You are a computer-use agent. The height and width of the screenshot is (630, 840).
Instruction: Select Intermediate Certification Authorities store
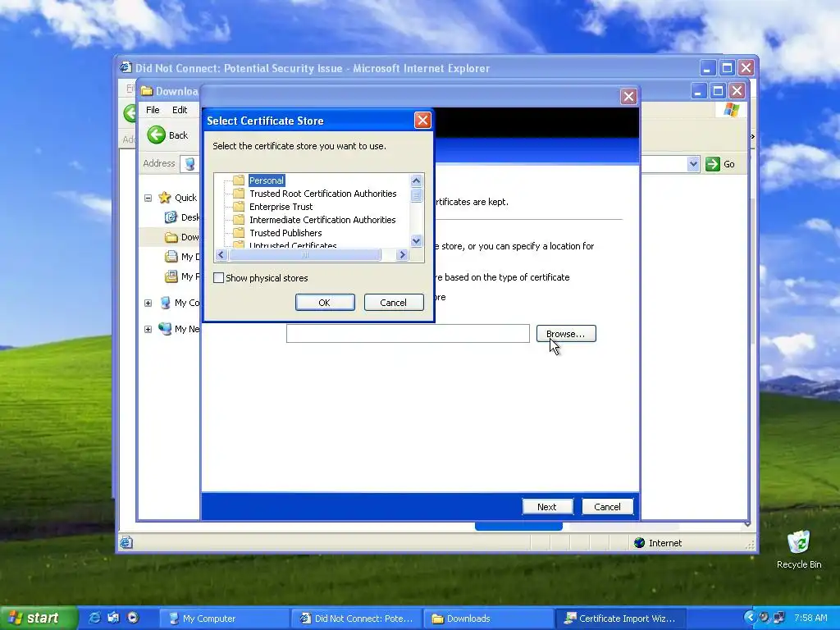322,220
